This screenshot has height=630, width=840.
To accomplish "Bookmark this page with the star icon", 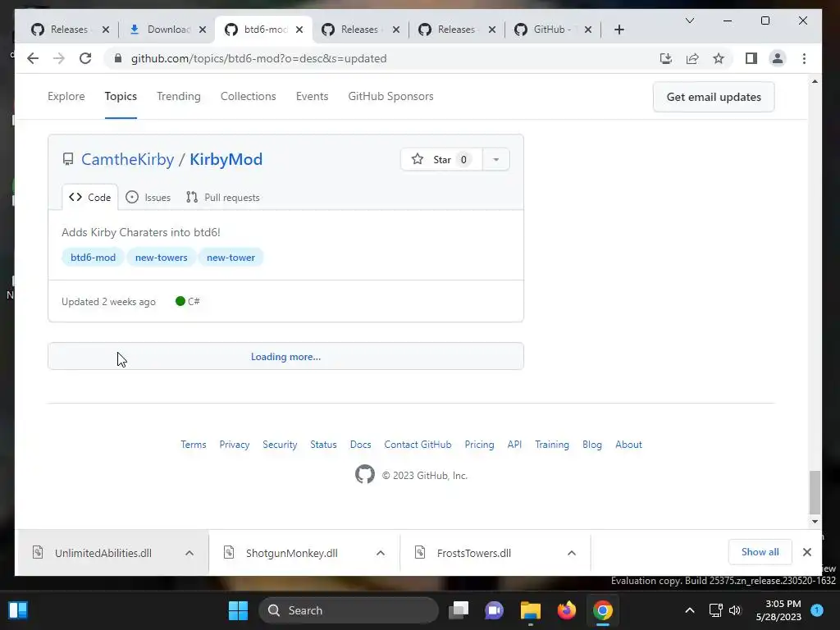I will tap(719, 58).
